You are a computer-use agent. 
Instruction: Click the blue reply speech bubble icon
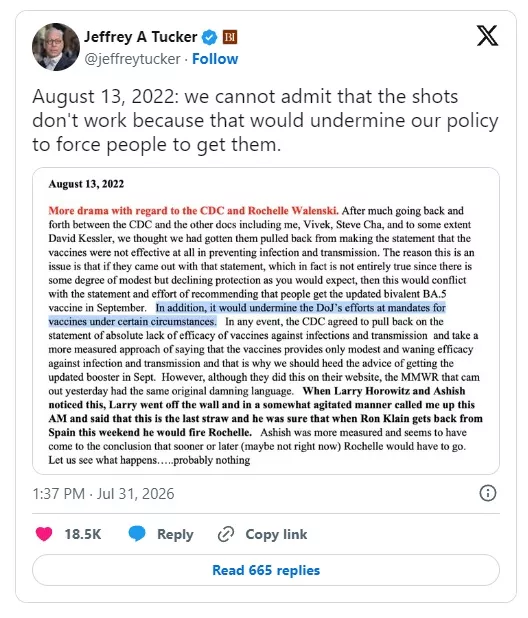[137, 534]
